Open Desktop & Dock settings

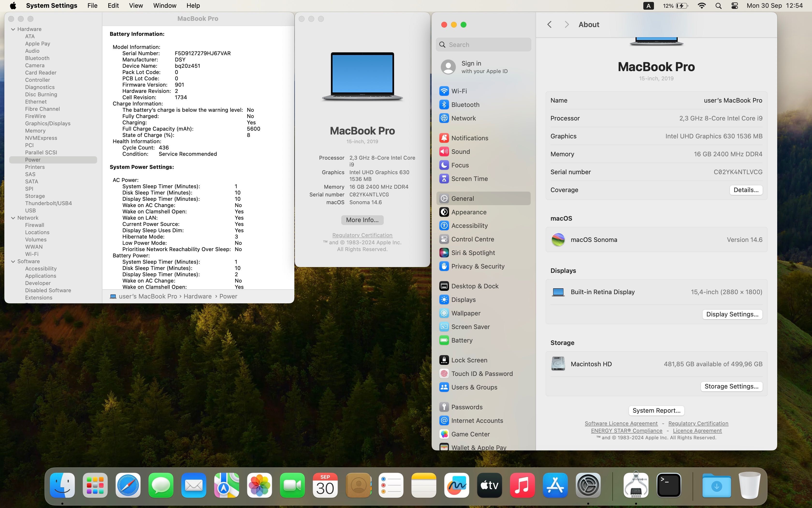point(483,286)
